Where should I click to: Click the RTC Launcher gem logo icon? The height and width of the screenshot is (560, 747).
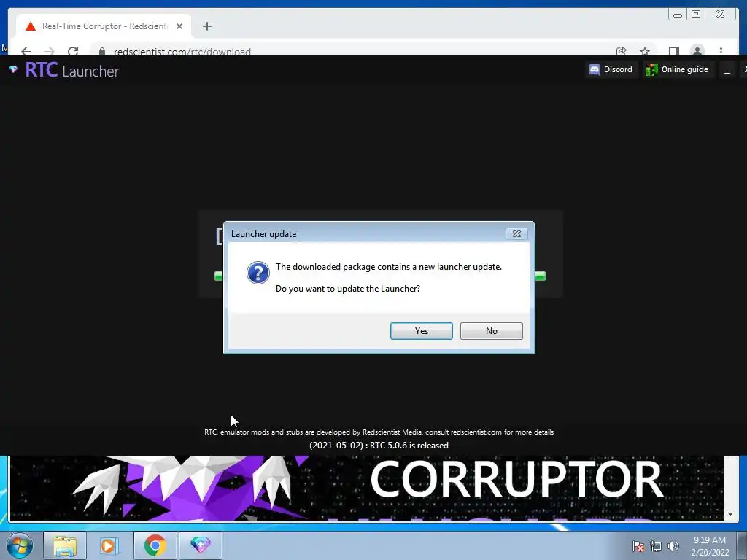point(13,69)
